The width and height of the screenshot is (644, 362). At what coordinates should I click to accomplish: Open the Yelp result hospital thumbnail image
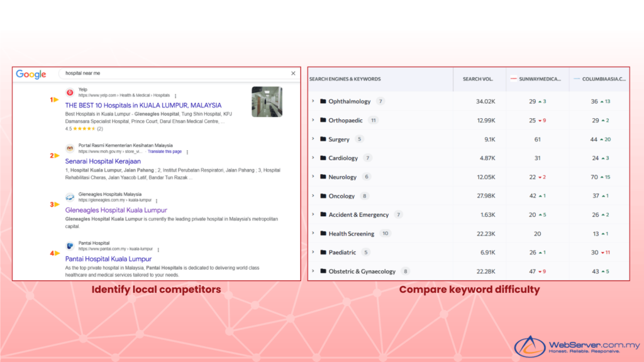[x=267, y=102]
